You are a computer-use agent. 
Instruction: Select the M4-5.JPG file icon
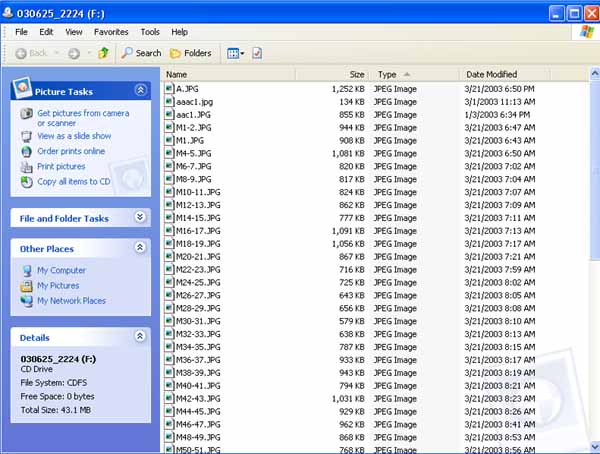tap(169, 153)
